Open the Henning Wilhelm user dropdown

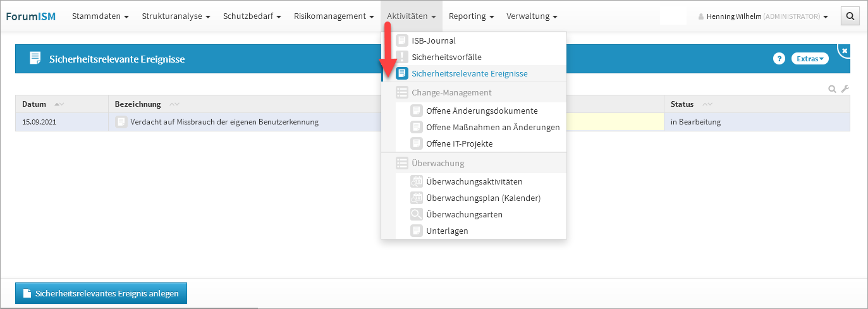pos(763,16)
